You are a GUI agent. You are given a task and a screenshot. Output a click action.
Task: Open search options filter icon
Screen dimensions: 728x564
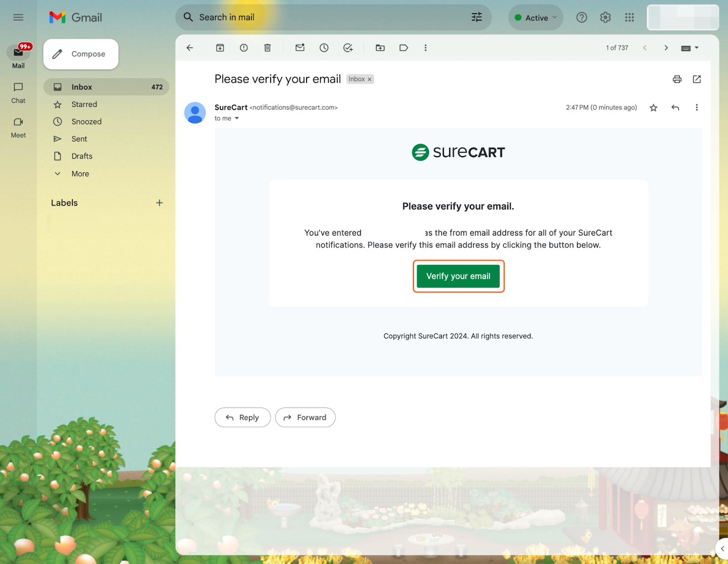click(x=476, y=17)
